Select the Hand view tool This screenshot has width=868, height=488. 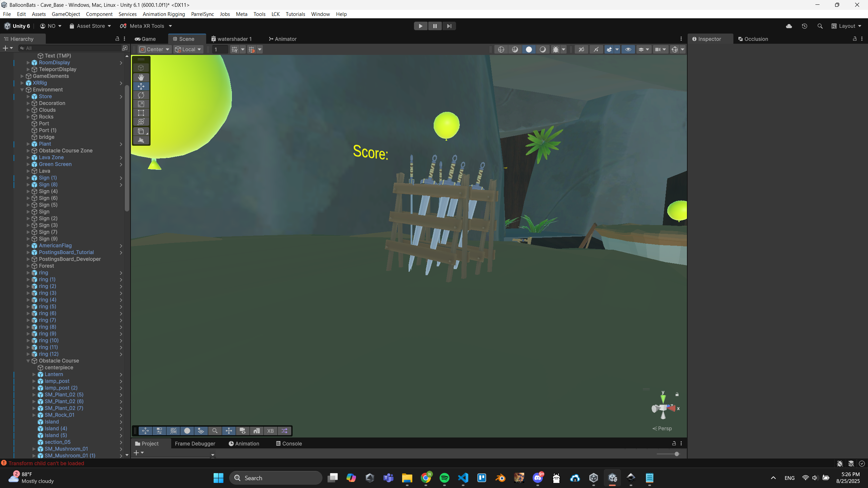[141, 77]
